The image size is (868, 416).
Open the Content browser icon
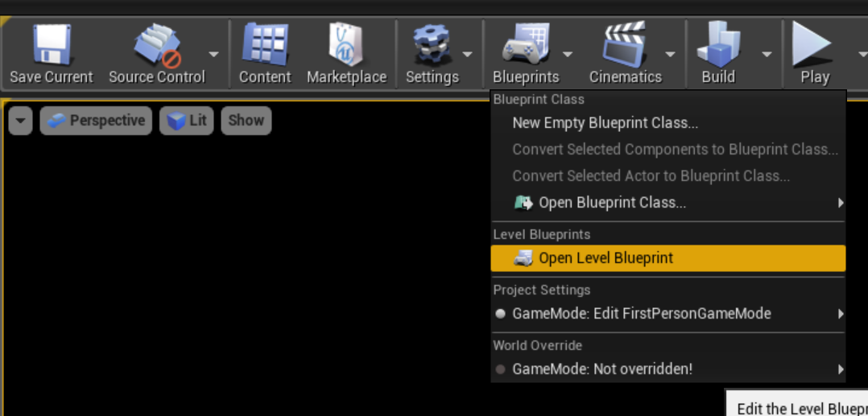click(x=264, y=45)
